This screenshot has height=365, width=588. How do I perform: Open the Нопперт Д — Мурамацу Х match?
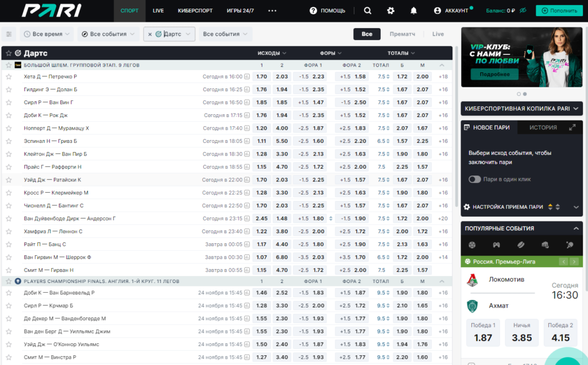click(57, 128)
